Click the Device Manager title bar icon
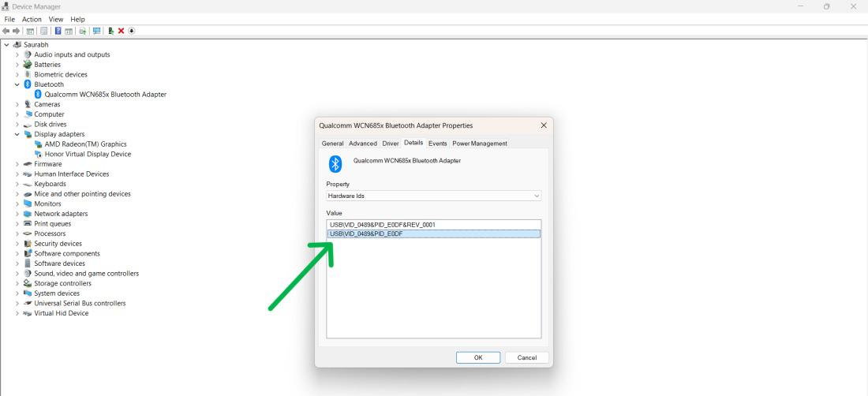The height and width of the screenshot is (396, 868). (6, 6)
